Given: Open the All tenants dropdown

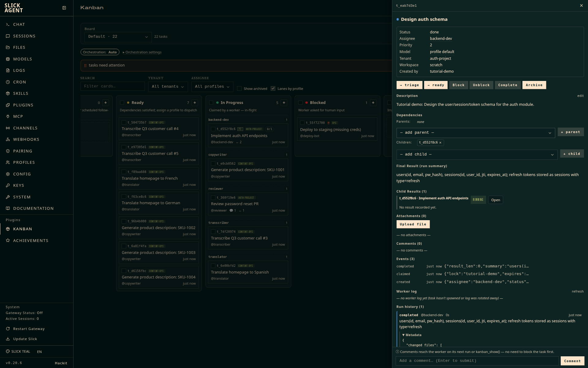Looking at the screenshot, I should click(x=168, y=86).
